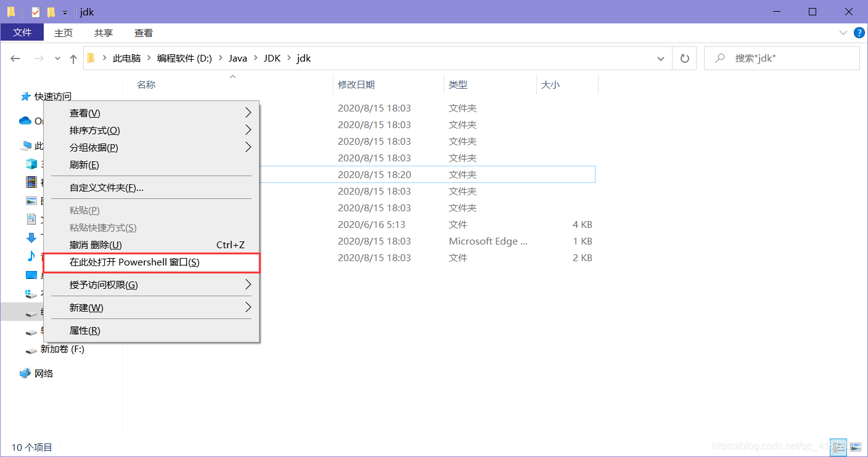Expand the breadcrumb arrow right before 此电脑
Screen dimensions: 868x457
104,59
